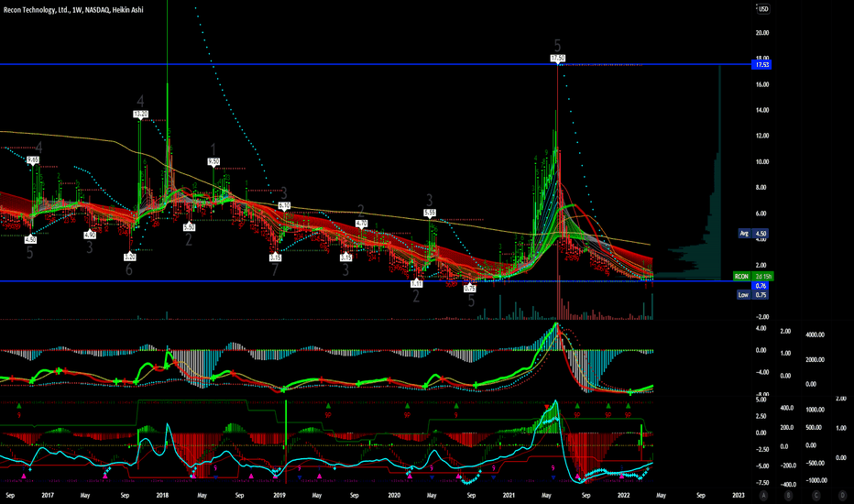The image size is (854, 504).
Task: Click the Avg 4.50 price label
Action: pyautogui.click(x=753, y=233)
